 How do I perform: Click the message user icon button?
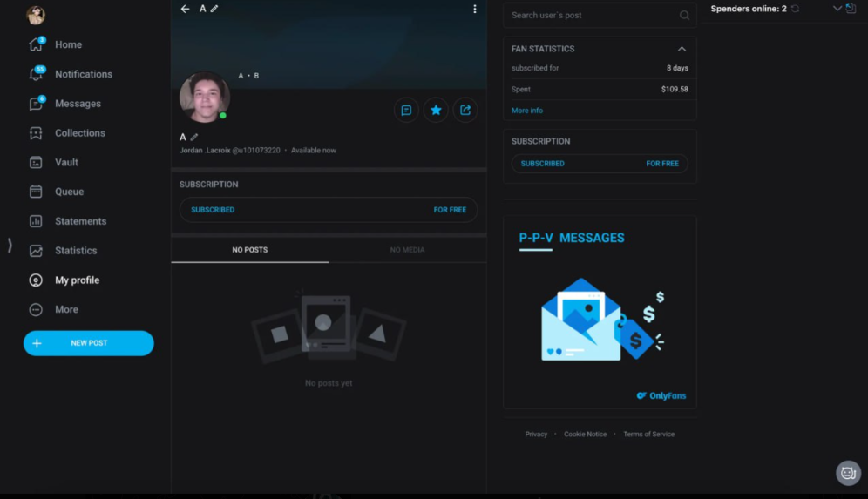click(406, 110)
